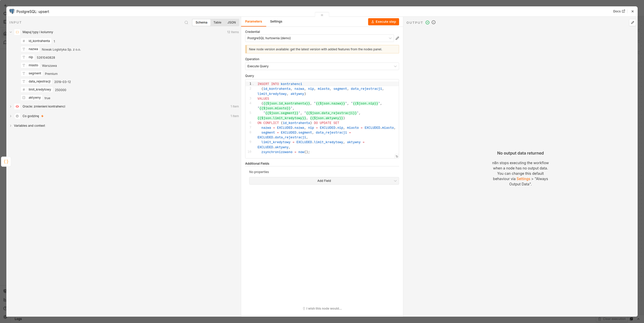Edit the credential with pencil icon
644x323 pixels.
pos(397,38)
